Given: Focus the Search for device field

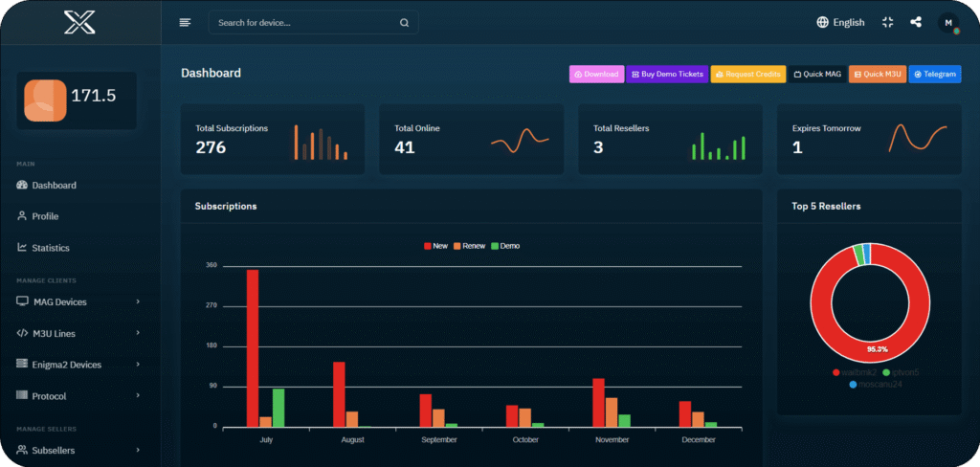Looking at the screenshot, I should (x=304, y=23).
